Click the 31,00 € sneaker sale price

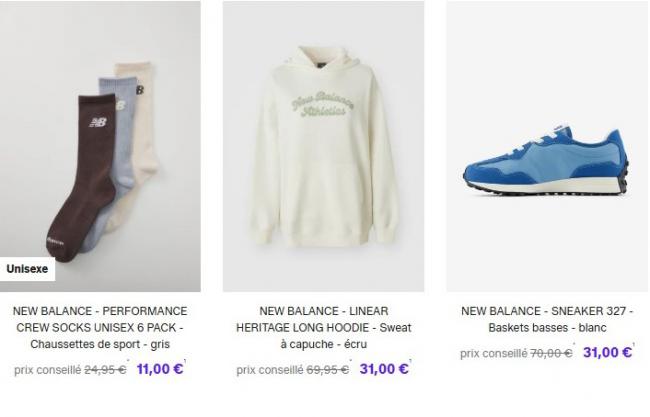click(x=607, y=352)
